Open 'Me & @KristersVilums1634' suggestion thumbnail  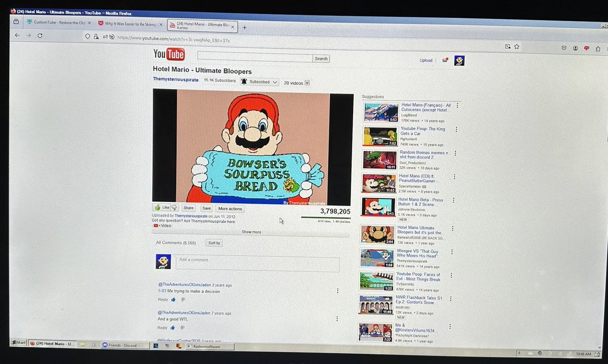[x=375, y=332]
